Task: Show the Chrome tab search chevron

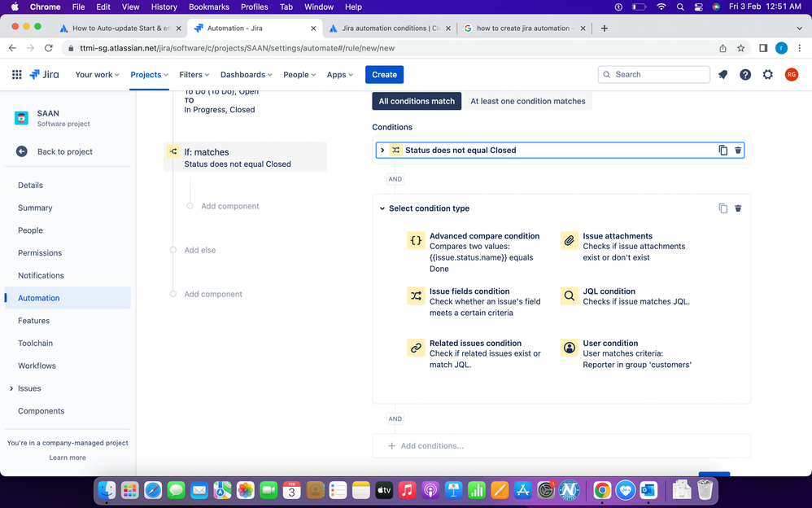Action: [799, 28]
